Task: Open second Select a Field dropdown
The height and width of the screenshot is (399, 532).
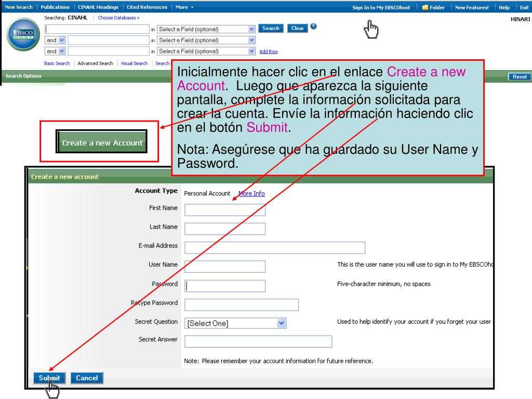Action: point(206,41)
